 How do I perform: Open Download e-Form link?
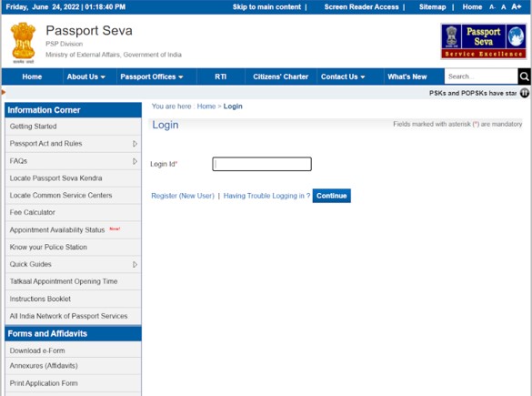(73, 350)
